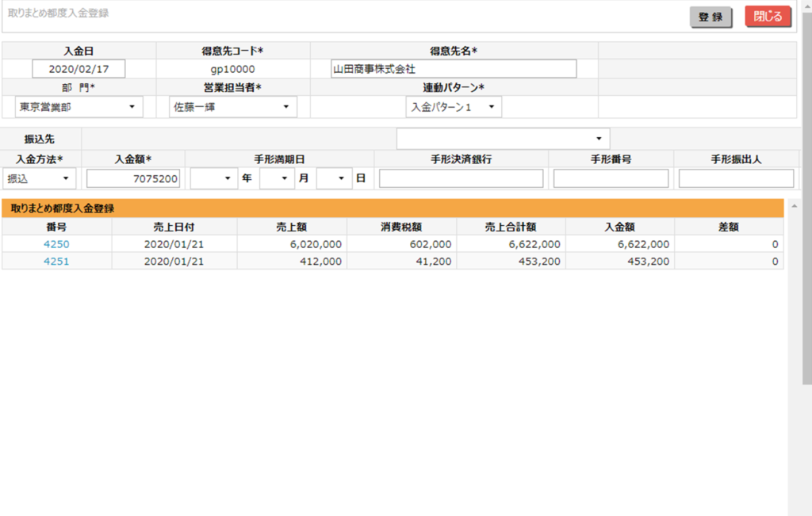Click the red 閉じる button
Image resolution: width=812 pixels, height=516 pixels.
(x=768, y=16)
